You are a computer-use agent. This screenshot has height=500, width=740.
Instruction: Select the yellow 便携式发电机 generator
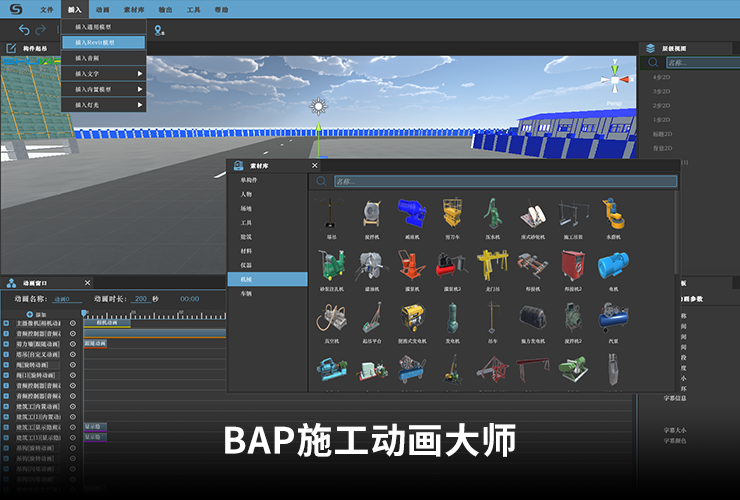tap(412, 317)
